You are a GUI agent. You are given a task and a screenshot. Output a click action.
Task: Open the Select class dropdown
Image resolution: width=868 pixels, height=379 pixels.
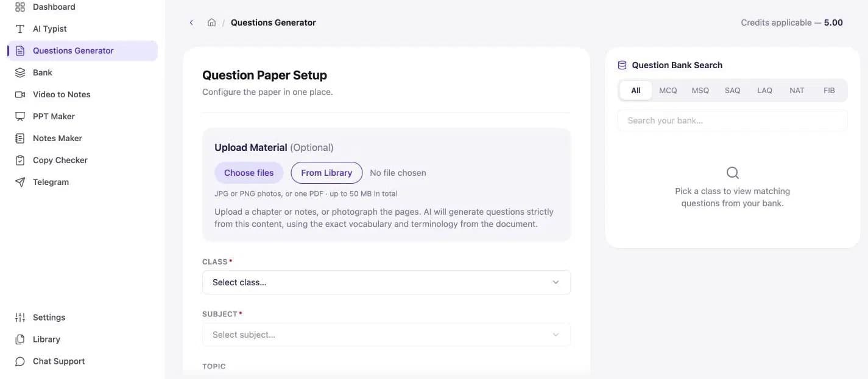386,282
